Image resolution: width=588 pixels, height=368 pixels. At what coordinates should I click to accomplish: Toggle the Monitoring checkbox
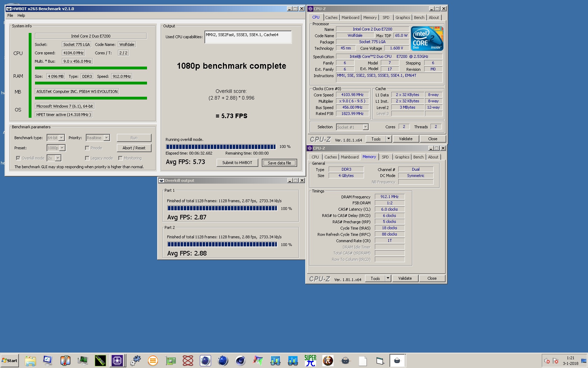coord(120,158)
